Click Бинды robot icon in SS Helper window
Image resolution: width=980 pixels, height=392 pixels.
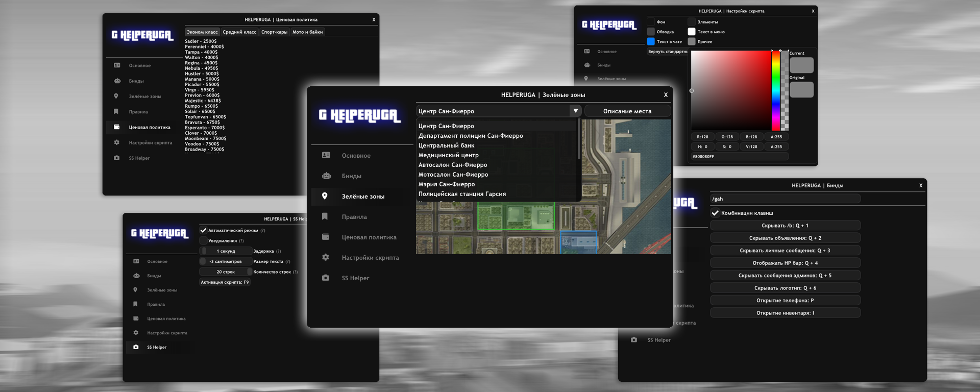coord(136,276)
